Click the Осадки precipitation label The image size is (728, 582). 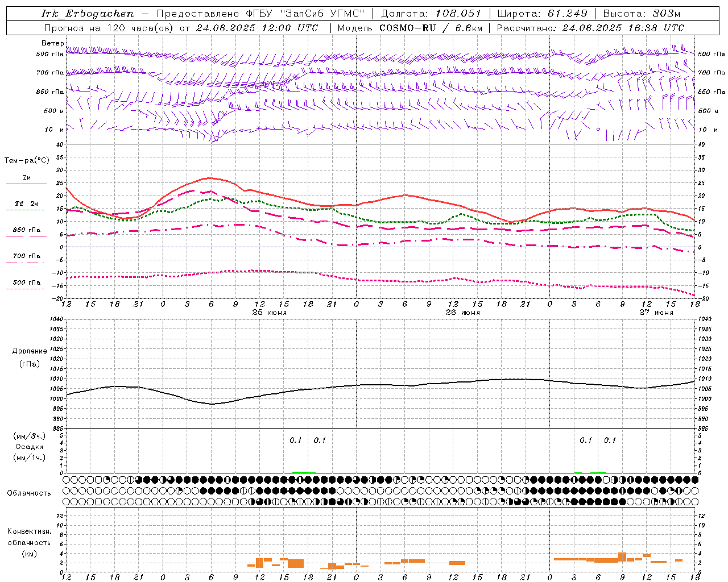tap(30, 447)
